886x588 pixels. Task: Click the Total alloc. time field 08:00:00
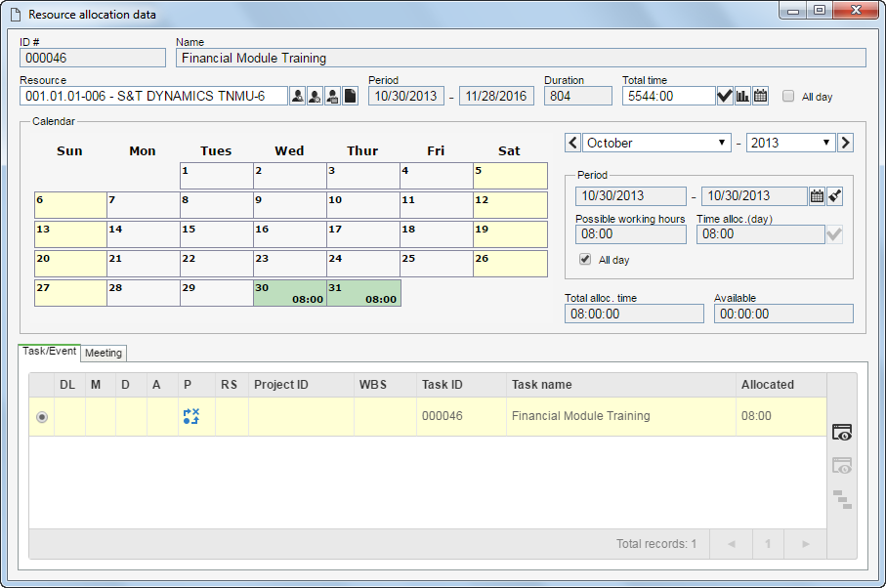point(634,314)
